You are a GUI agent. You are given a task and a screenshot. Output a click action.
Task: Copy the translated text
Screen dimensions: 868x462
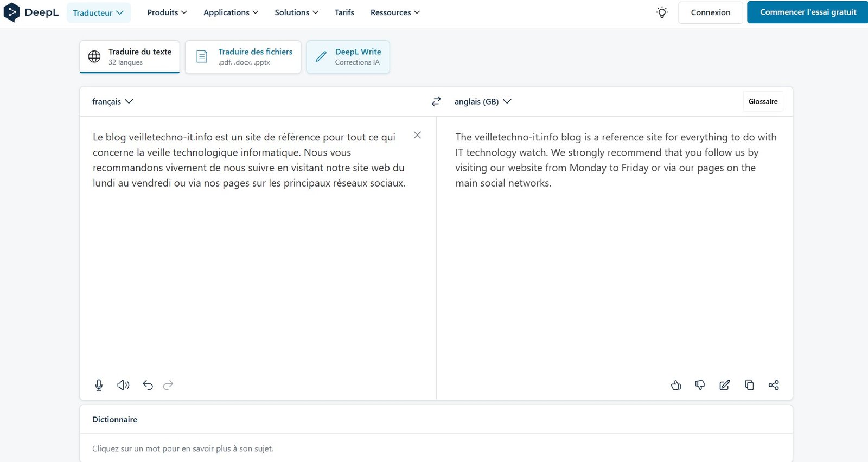point(749,385)
